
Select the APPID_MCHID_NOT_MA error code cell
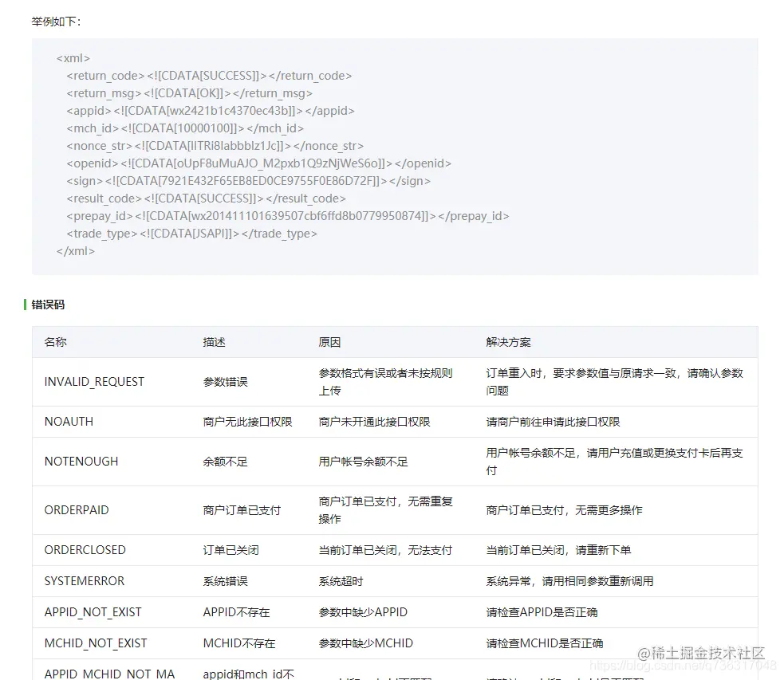pos(109,674)
